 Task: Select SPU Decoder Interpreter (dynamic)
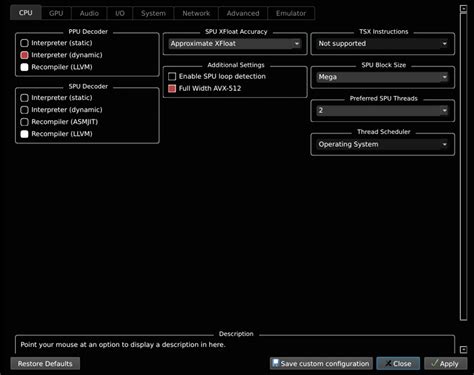point(61,110)
